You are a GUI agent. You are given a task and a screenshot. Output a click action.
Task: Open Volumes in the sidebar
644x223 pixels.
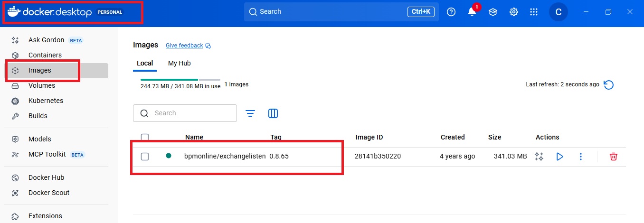(56, 85)
